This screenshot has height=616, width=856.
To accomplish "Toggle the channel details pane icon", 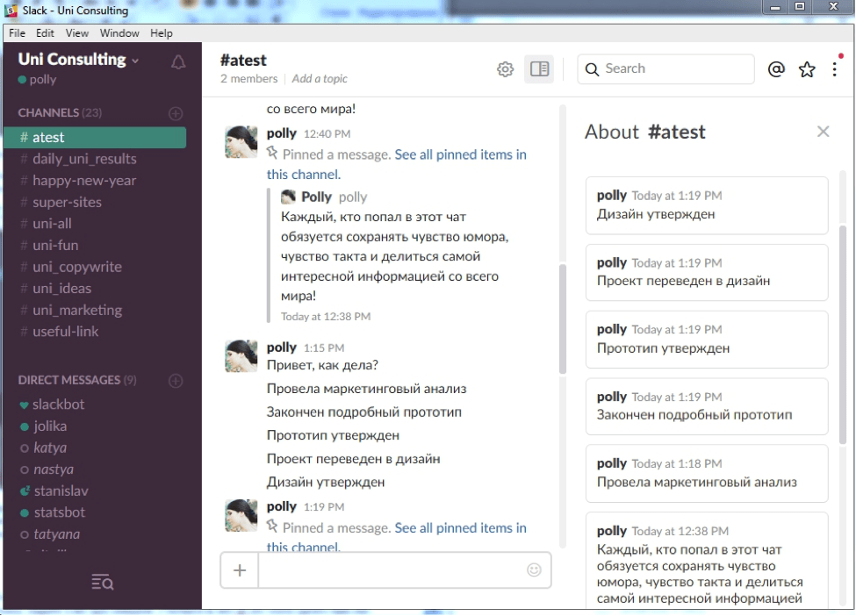I will (539, 68).
